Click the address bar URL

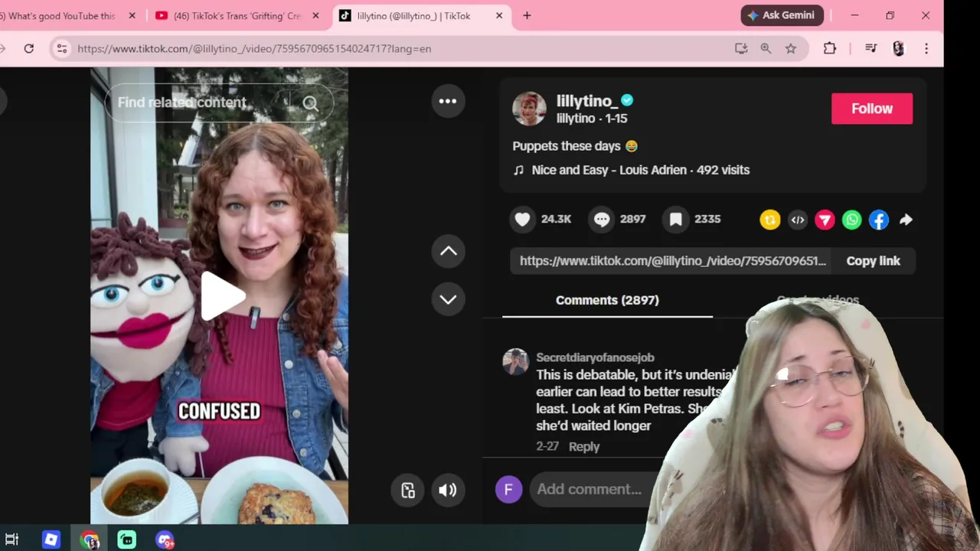(254, 48)
